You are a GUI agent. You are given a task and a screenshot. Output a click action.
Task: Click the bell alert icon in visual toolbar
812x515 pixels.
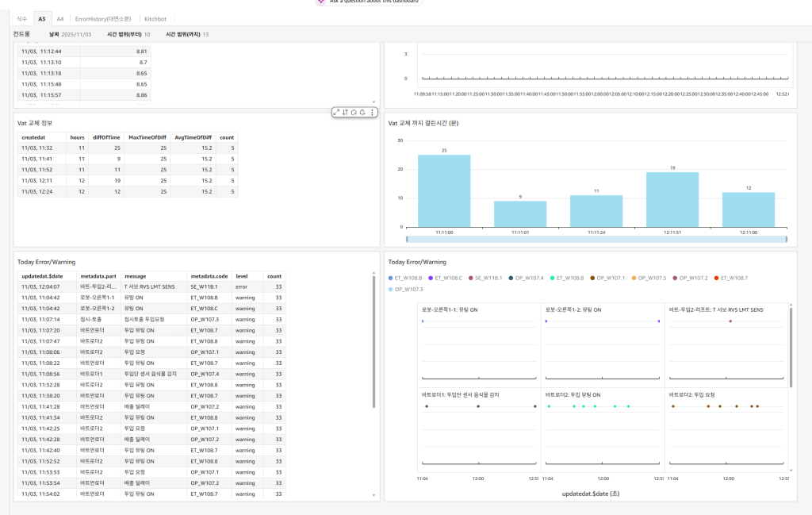point(362,113)
